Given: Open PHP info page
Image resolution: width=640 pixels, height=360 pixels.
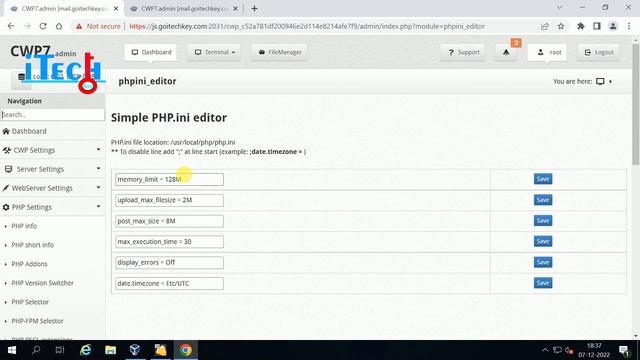Looking at the screenshot, I should coord(24,226).
